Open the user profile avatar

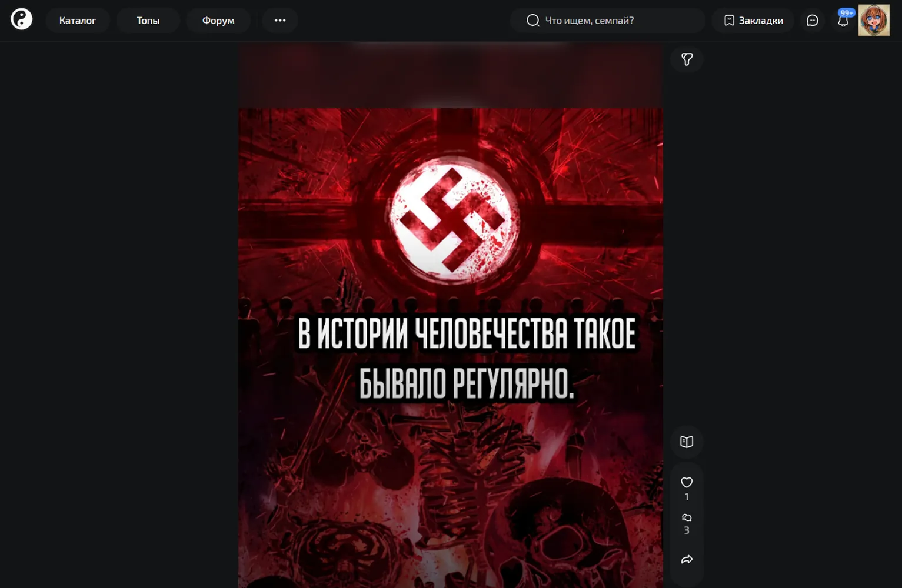tap(874, 20)
